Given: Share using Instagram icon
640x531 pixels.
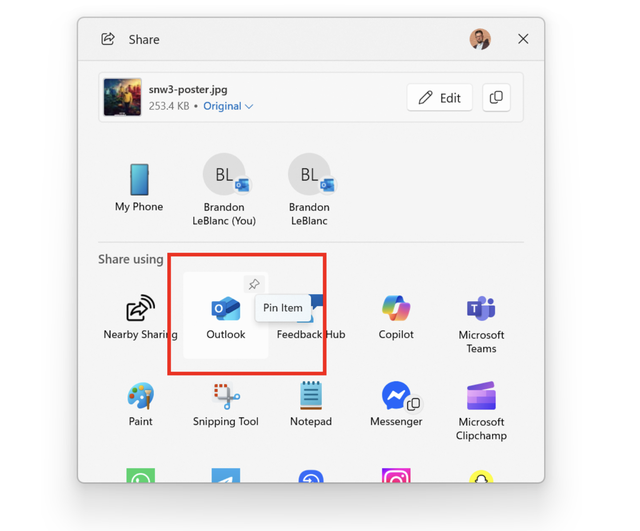Looking at the screenshot, I should click(396, 476).
